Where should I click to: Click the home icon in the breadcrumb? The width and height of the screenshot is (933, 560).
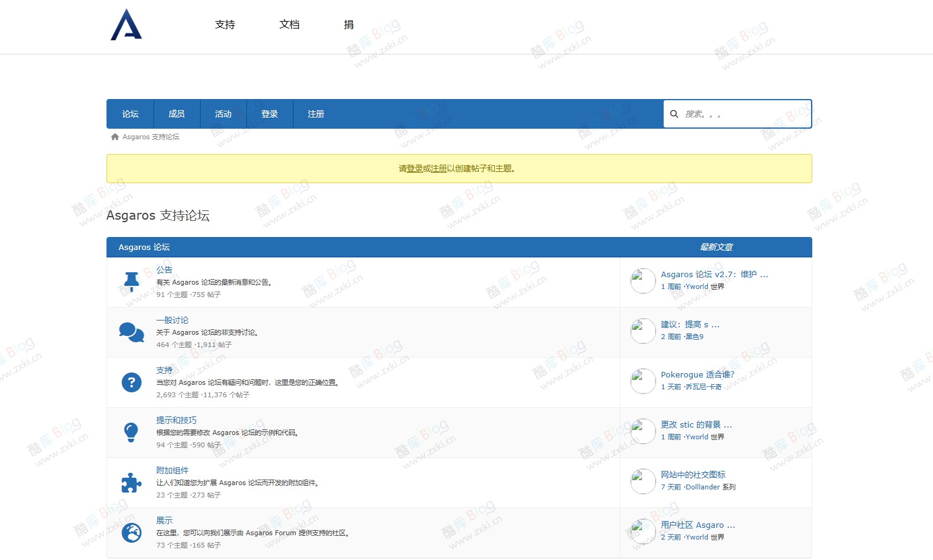115,136
